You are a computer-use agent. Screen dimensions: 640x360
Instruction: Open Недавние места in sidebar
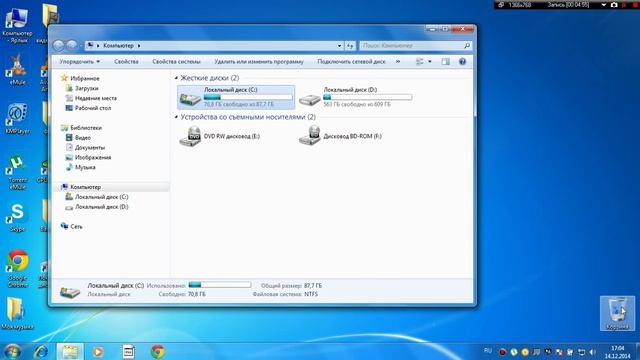coord(96,98)
